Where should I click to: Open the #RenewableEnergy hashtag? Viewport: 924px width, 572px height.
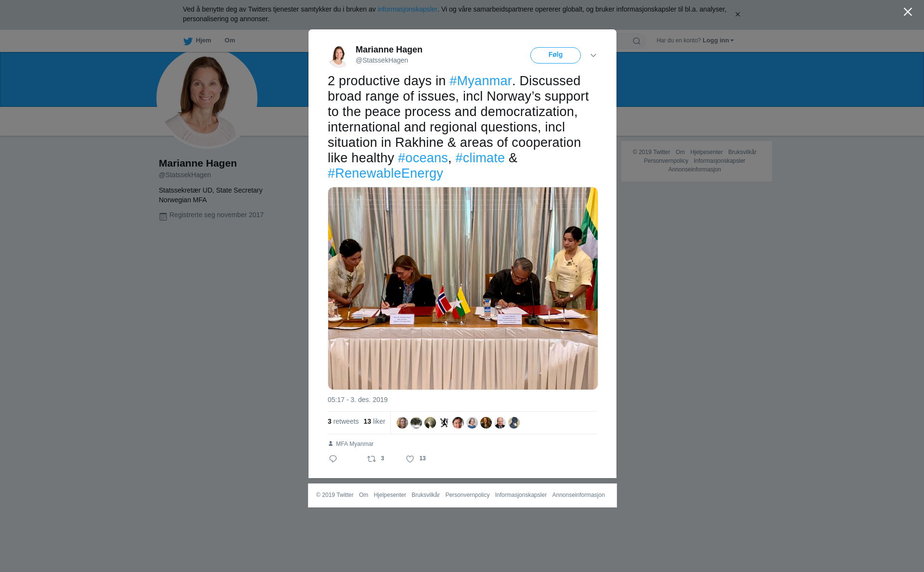385,173
